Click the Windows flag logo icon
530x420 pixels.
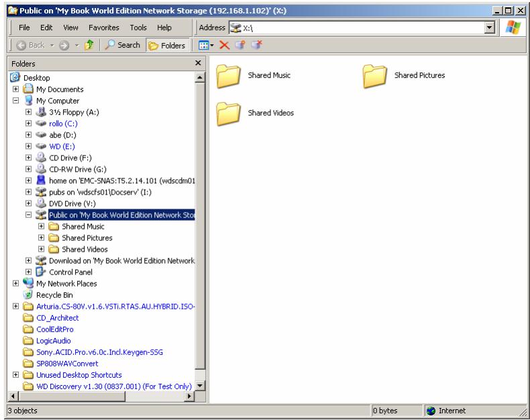[513, 28]
